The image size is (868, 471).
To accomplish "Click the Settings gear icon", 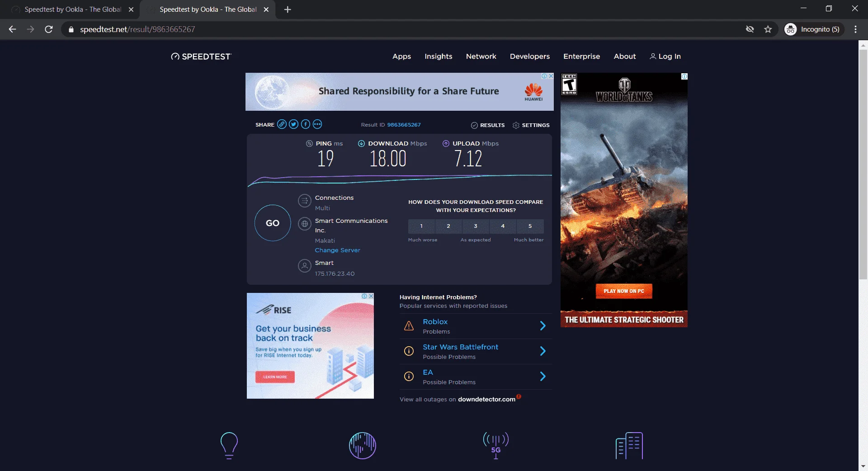I will click(516, 125).
